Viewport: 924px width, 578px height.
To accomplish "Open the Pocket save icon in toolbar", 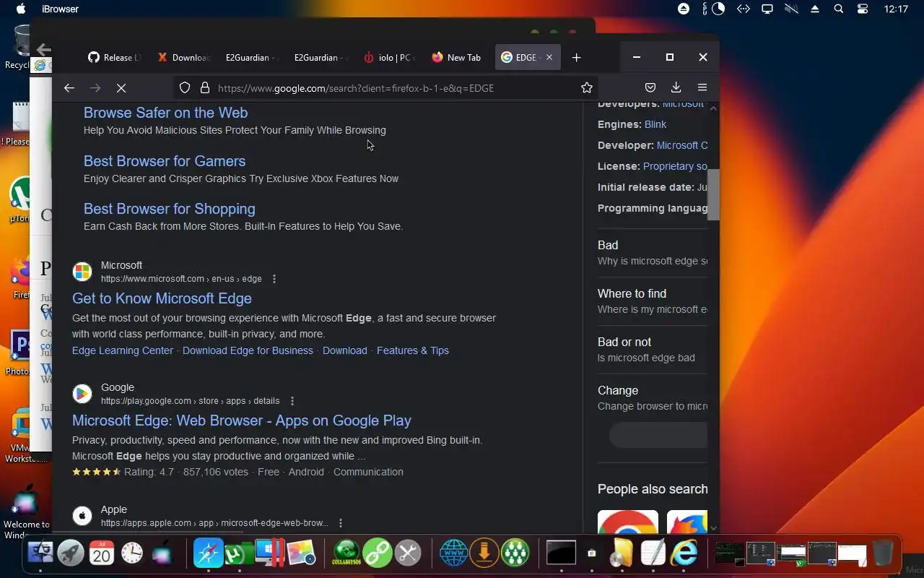I will [x=650, y=87].
